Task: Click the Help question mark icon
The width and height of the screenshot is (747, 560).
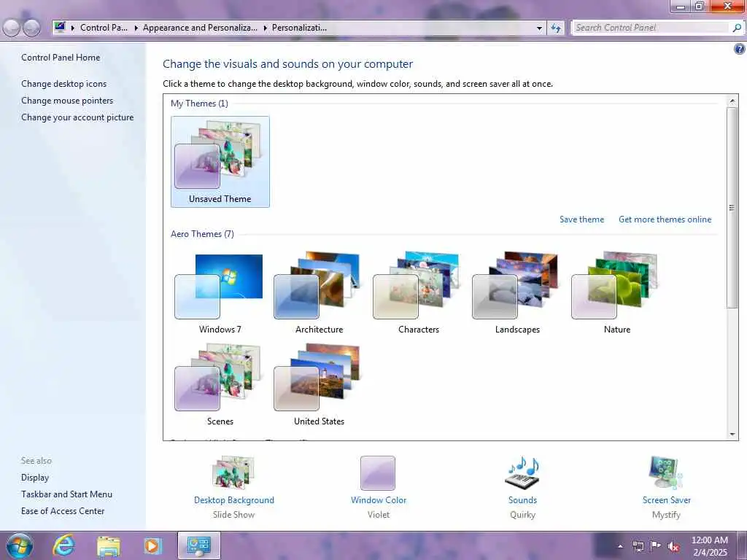Action: tap(740, 49)
